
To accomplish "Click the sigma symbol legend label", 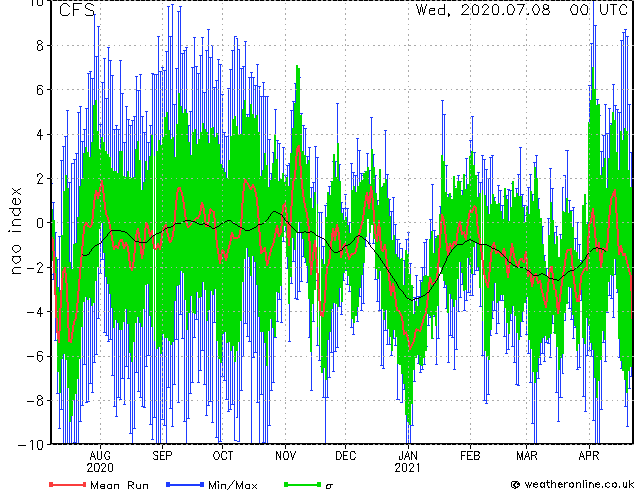I will 329,486.
